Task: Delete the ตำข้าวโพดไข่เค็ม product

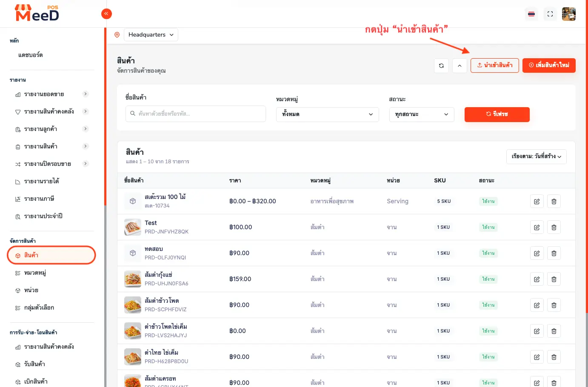Action: point(554,331)
